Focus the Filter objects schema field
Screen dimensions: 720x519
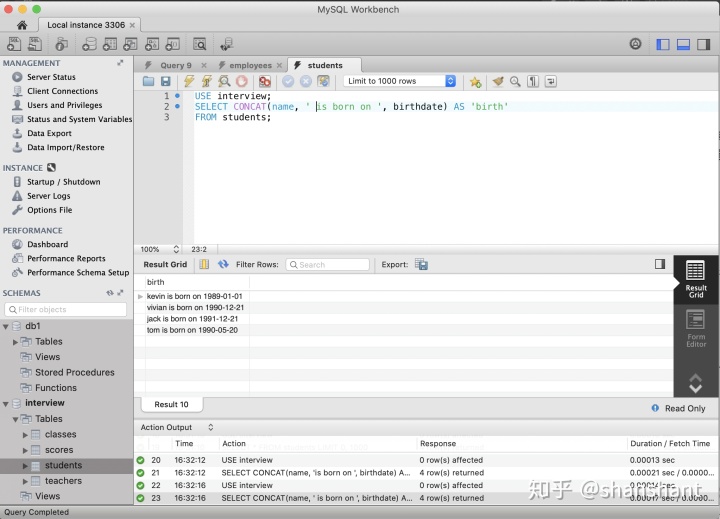pyautogui.click(x=66, y=309)
